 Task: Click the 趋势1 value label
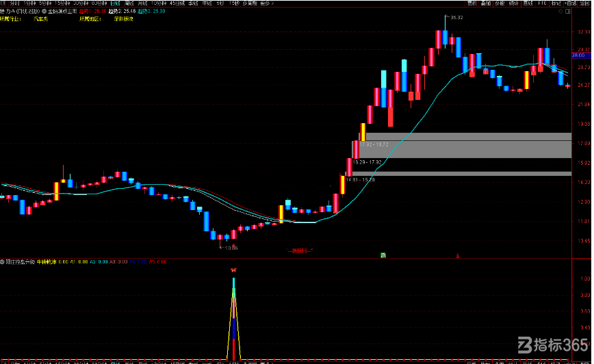point(92,12)
